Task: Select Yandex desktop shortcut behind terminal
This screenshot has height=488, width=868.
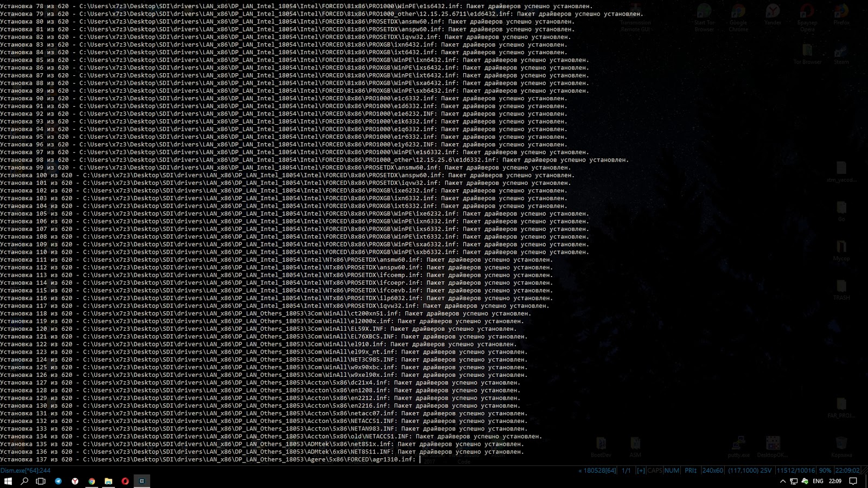Action: (773, 15)
